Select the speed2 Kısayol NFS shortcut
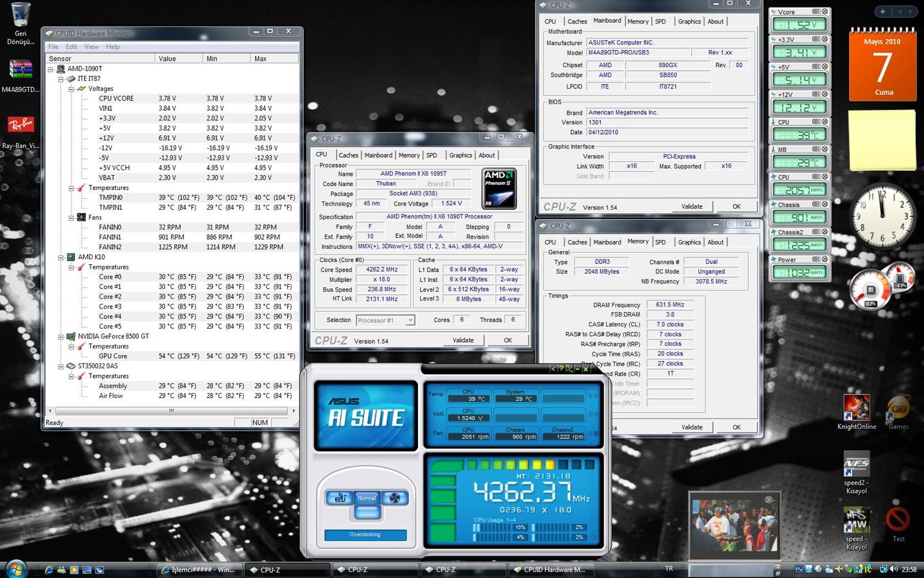This screenshot has width=924, height=578. pos(856,472)
